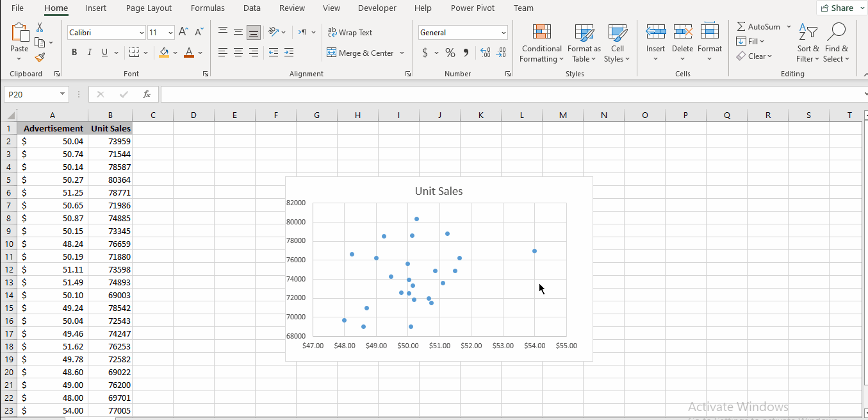Click the Increase Font Size icon
This screenshot has width=868, height=420.
(x=184, y=32)
